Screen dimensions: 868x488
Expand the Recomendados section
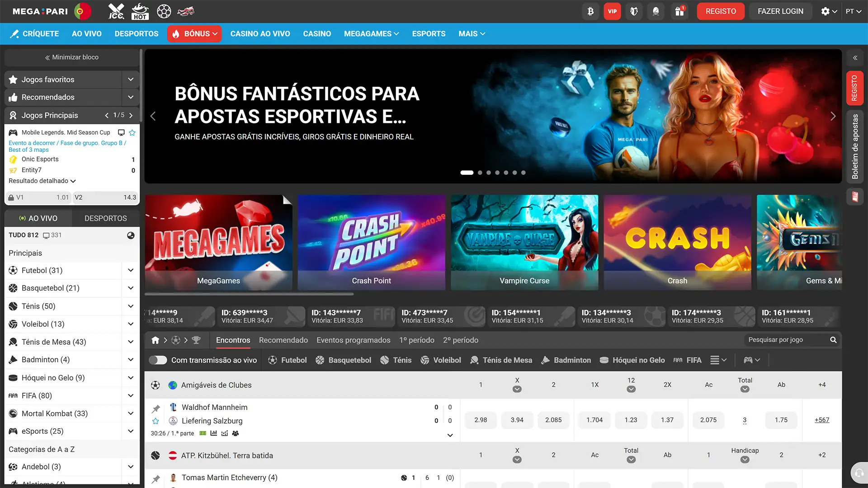[131, 97]
